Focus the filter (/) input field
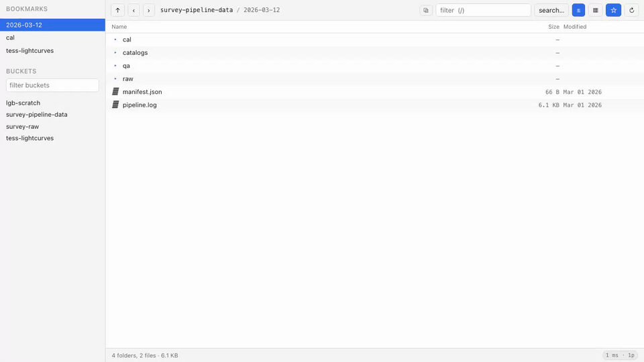644x362 pixels. click(x=483, y=10)
